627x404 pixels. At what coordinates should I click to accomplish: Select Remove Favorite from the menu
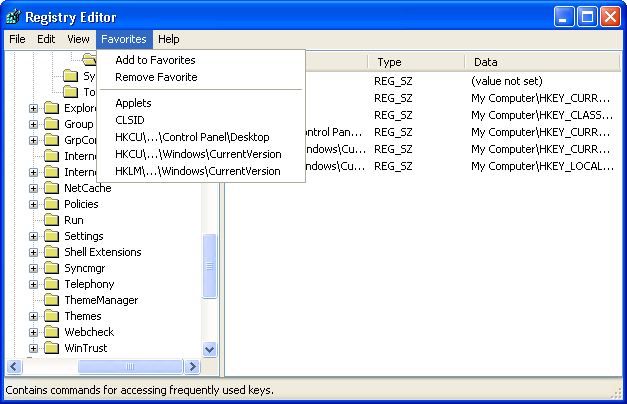[x=156, y=77]
